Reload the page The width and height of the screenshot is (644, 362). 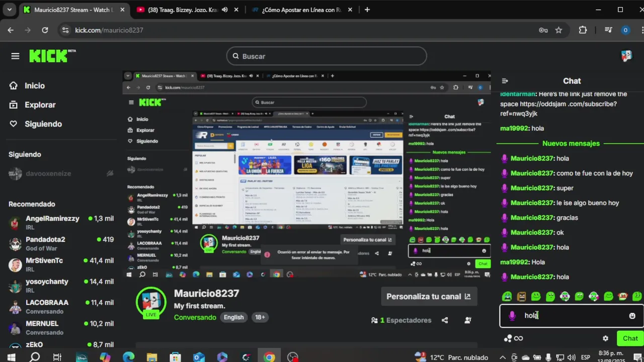45,30
